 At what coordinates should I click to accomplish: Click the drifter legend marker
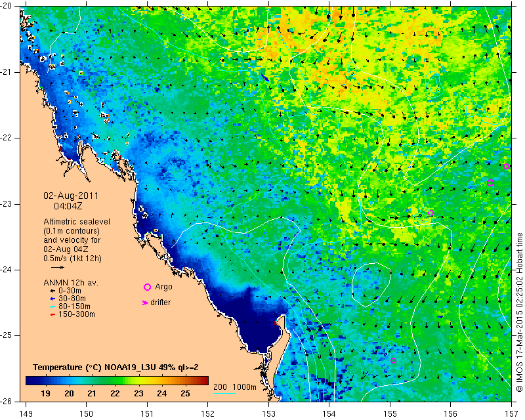pos(145,303)
